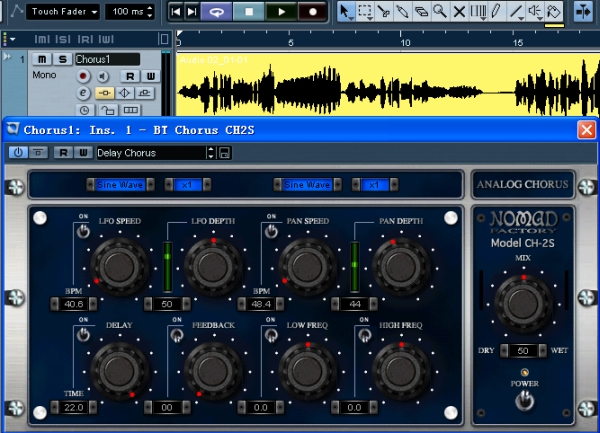Click left arrow of LFO Sine Wave selector
Viewport: 600px width, 433px height.
coord(90,185)
